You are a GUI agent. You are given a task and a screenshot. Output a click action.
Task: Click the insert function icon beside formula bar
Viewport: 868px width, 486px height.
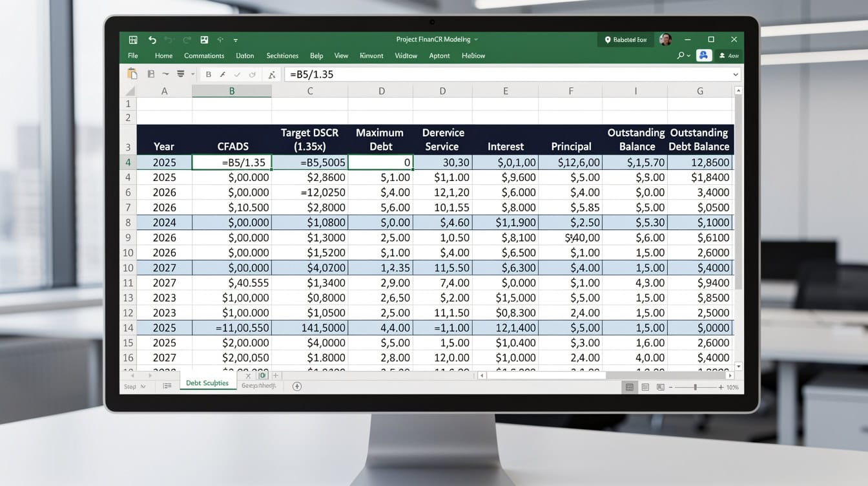271,74
